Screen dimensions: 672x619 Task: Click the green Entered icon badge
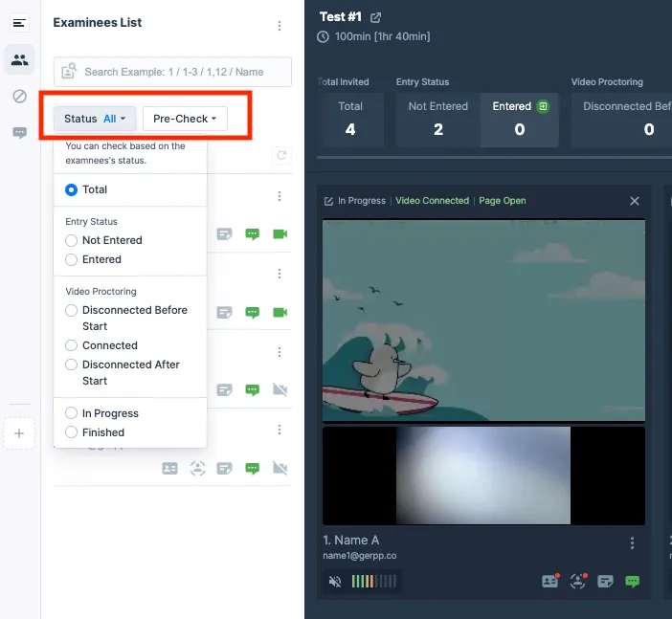coord(543,106)
